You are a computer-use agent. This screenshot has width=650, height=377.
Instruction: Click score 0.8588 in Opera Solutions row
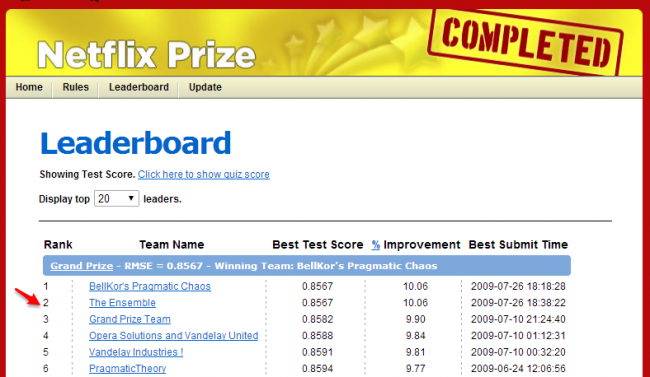318,336
